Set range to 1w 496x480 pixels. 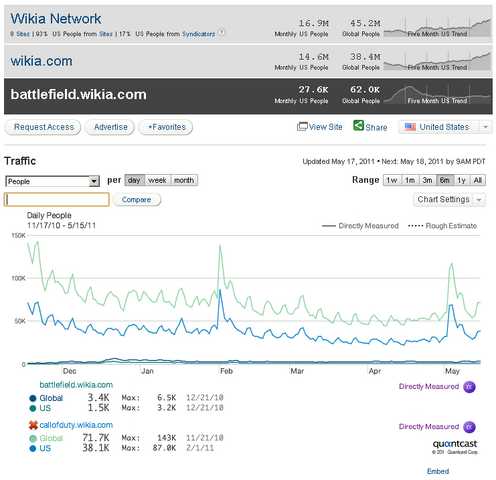tap(392, 180)
